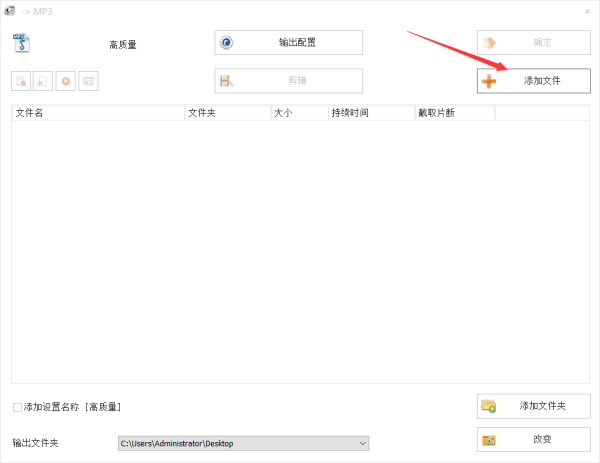
Task: Sort by 文件夹 column header
Action: pyautogui.click(x=228, y=113)
